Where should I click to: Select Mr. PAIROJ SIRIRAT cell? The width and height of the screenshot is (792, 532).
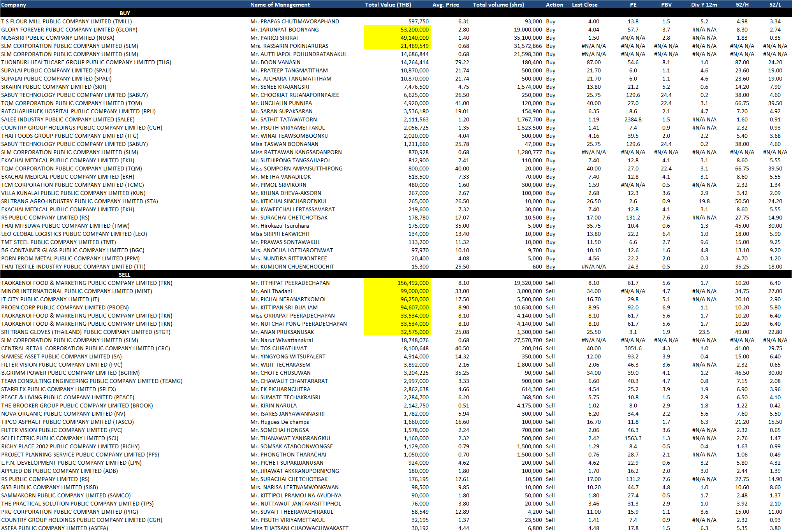click(275, 38)
